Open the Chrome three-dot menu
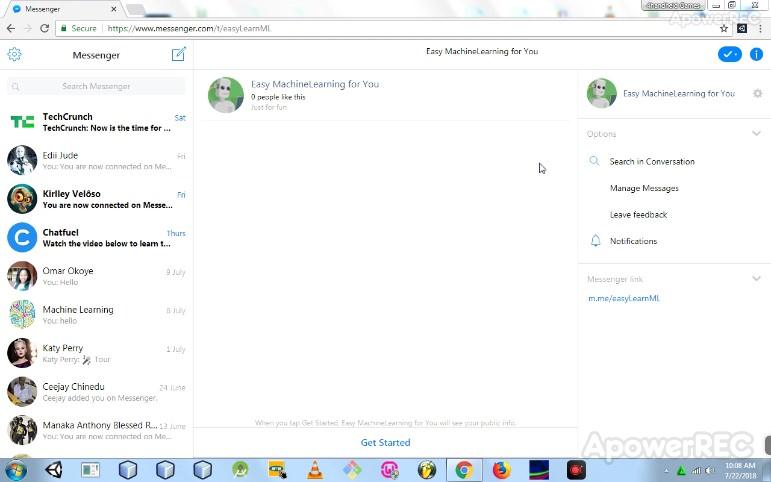771x482 pixels. click(760, 29)
